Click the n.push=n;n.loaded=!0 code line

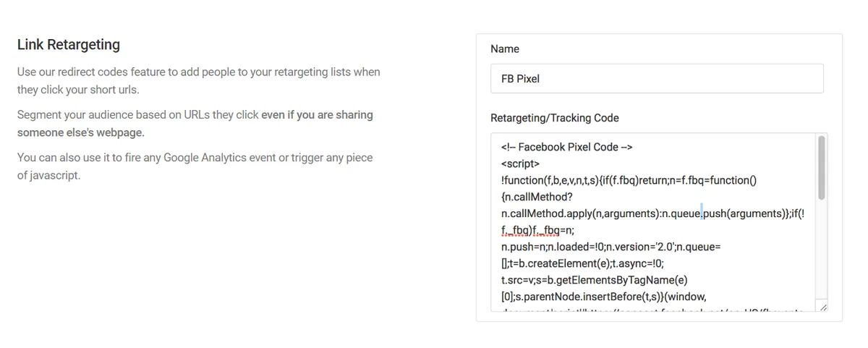(610, 247)
